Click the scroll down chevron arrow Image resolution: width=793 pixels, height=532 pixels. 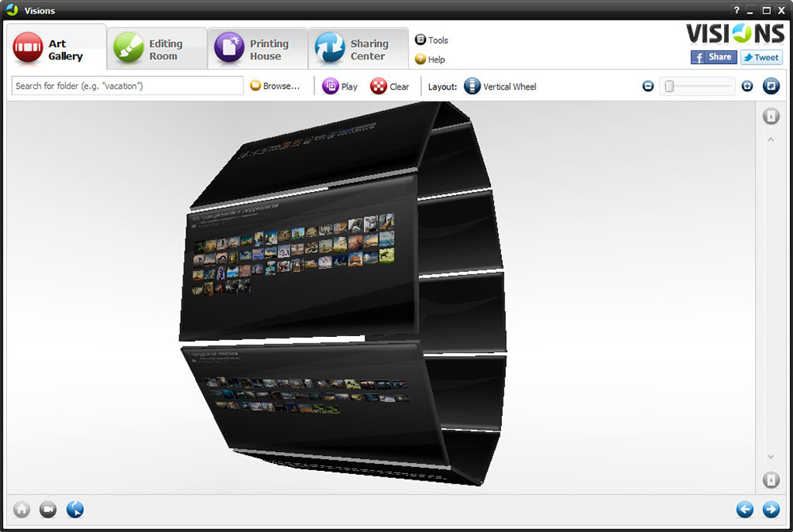click(771, 457)
